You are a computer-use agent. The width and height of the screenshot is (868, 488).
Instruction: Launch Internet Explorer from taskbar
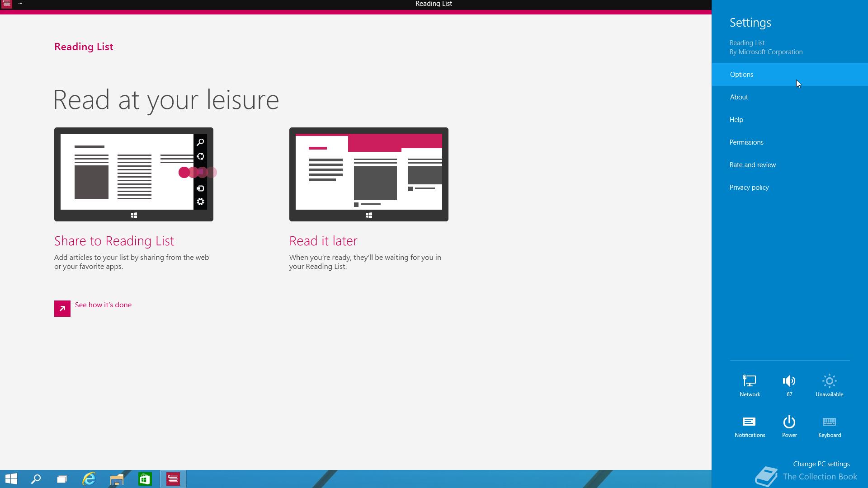tap(89, 479)
